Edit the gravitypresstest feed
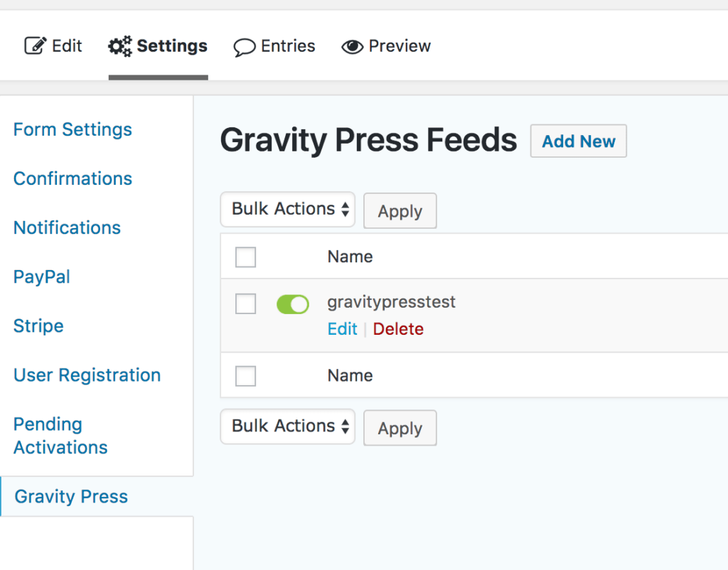728x570 pixels. tap(343, 329)
